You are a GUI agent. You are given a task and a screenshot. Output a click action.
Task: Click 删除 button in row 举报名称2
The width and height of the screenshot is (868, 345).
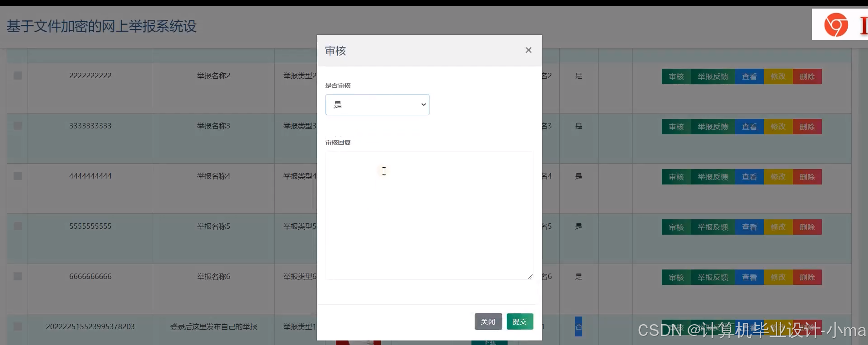point(807,77)
